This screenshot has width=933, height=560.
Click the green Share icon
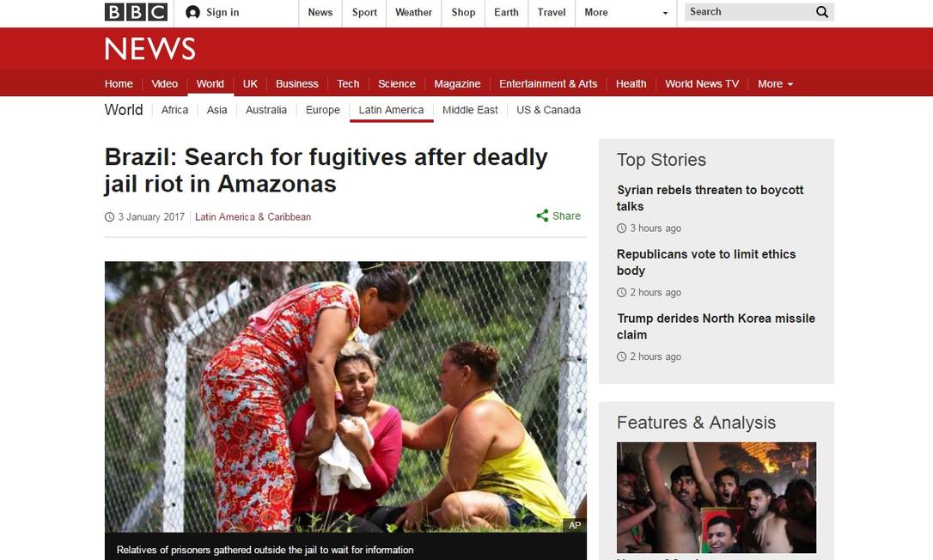(542, 216)
